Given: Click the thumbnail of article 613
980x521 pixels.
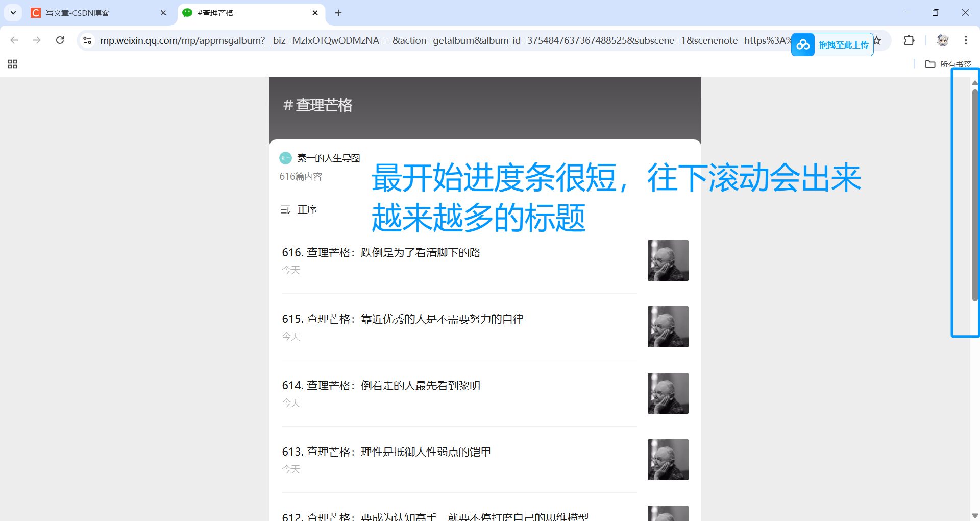Looking at the screenshot, I should pos(668,460).
